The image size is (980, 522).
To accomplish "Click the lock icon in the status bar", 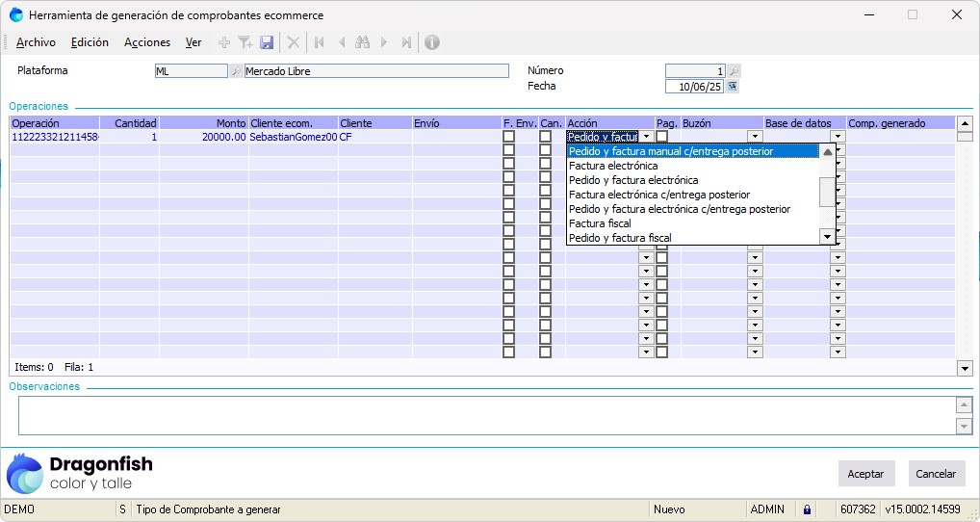I will click(807, 509).
